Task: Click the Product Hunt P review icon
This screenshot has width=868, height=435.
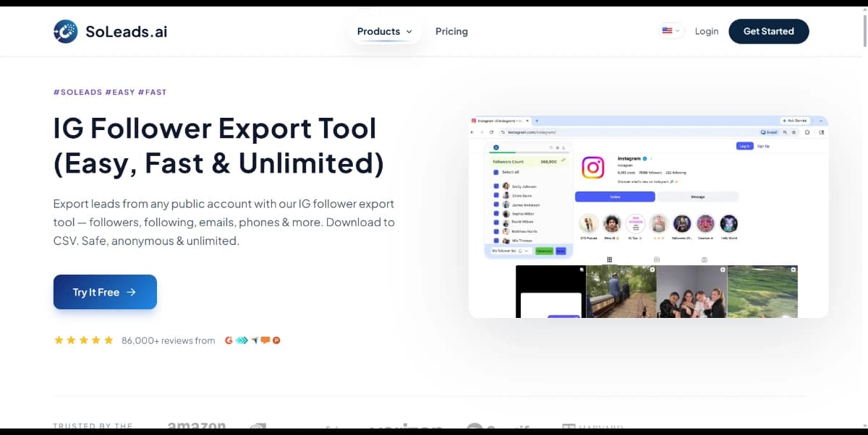Action: click(x=276, y=340)
